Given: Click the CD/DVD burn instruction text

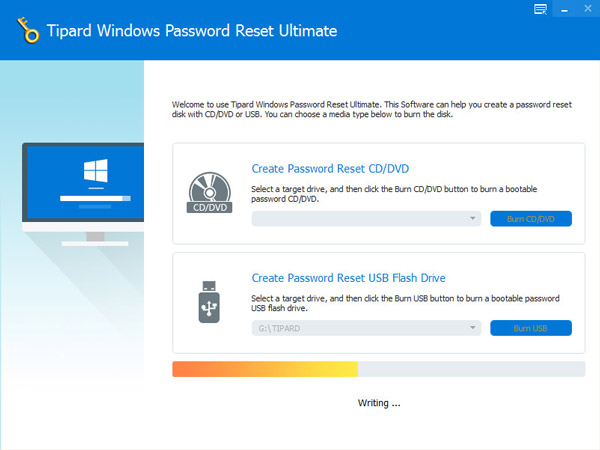Looking at the screenshot, I should pyautogui.click(x=394, y=194).
